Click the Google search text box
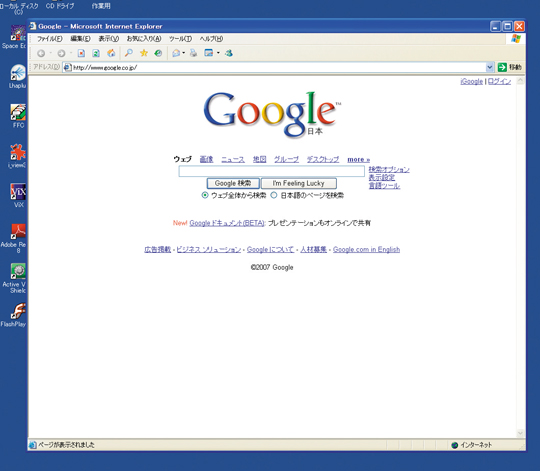 point(272,171)
